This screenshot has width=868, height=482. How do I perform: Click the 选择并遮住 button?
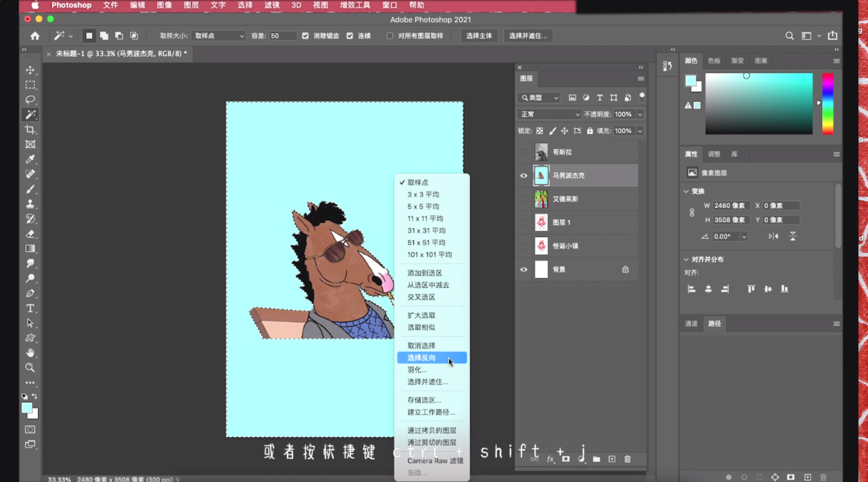pos(527,36)
